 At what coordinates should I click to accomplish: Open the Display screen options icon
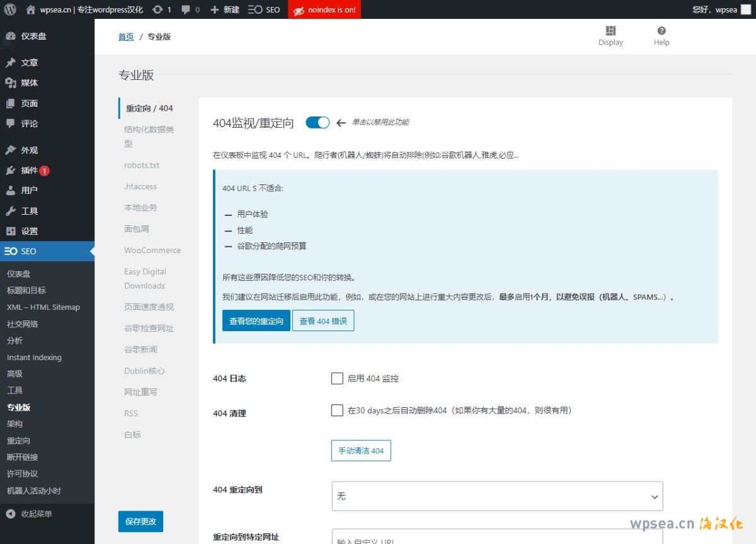coord(610,31)
